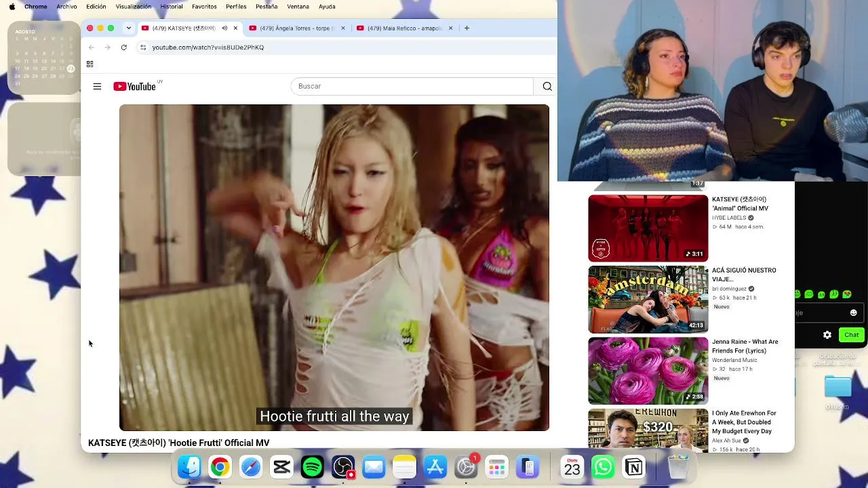This screenshot has height=488, width=868.
Task: Open the Visualización menu
Action: coord(134,7)
